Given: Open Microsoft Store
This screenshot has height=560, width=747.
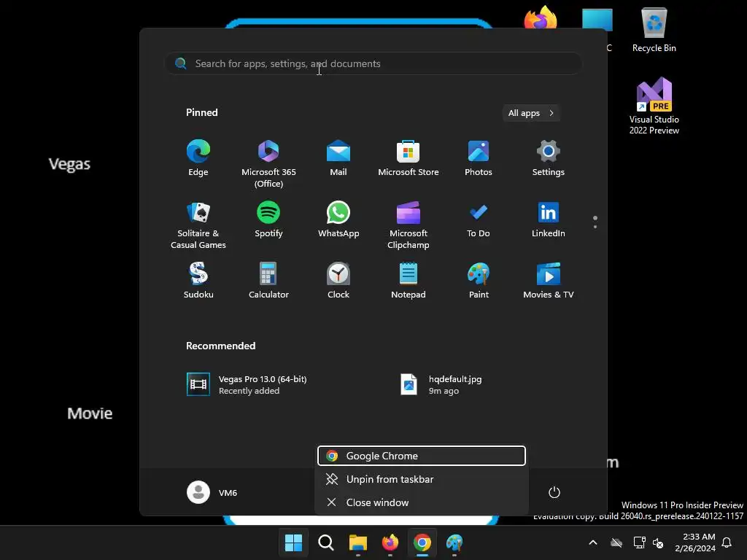Looking at the screenshot, I should tap(409, 158).
